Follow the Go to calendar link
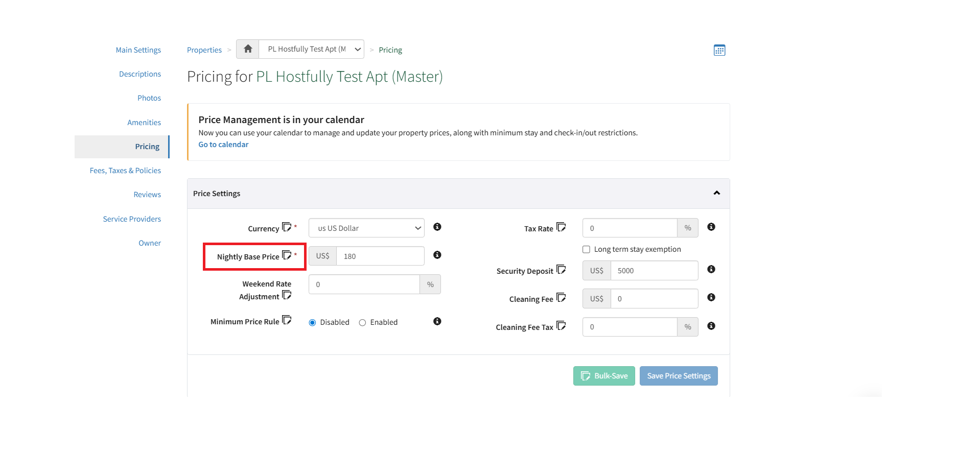Viewport: 980px width, 453px height. [x=223, y=145]
